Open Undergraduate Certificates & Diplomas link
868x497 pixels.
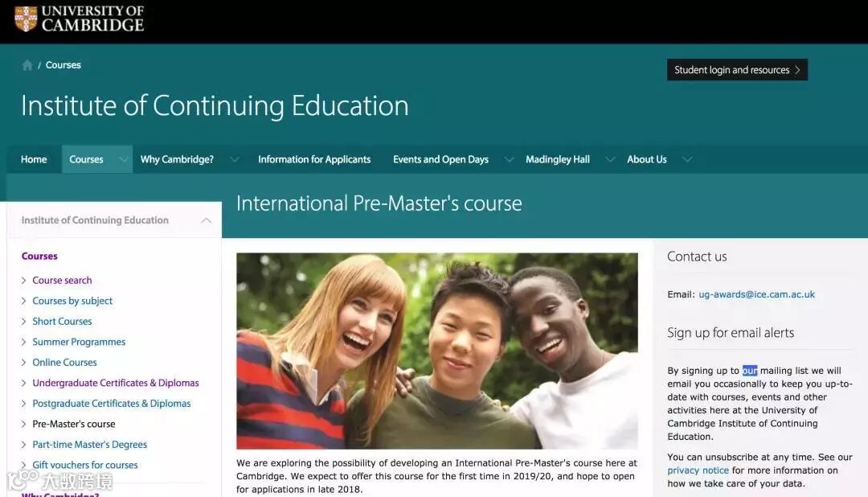click(115, 383)
